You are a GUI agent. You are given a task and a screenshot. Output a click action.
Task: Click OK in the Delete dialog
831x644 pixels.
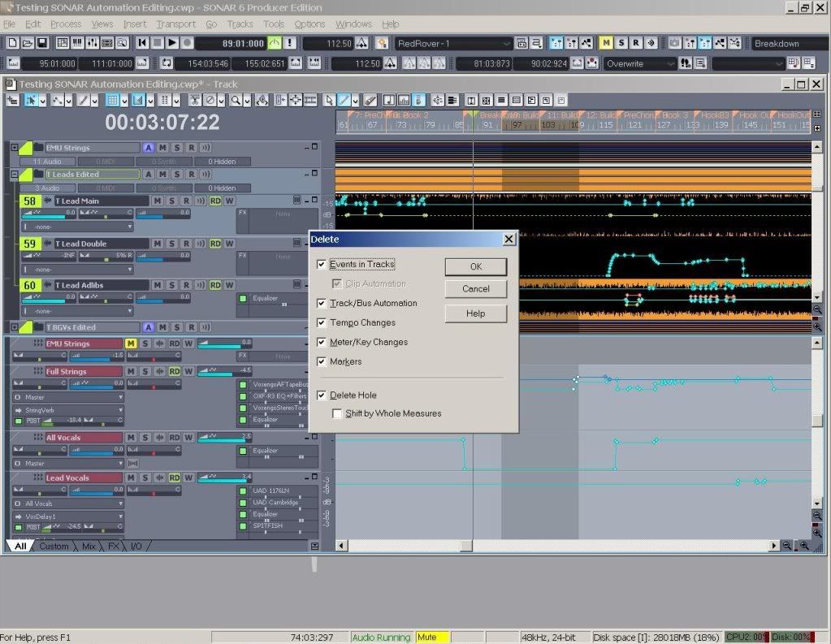tap(475, 266)
